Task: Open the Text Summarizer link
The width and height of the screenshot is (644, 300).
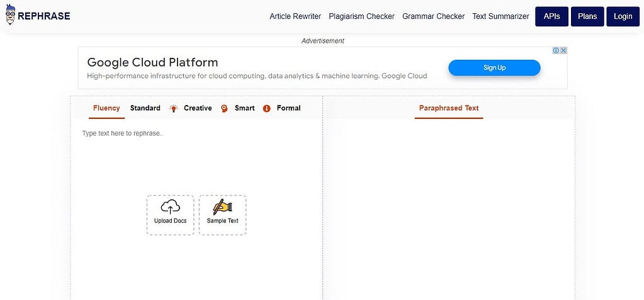Action: pyautogui.click(x=500, y=16)
